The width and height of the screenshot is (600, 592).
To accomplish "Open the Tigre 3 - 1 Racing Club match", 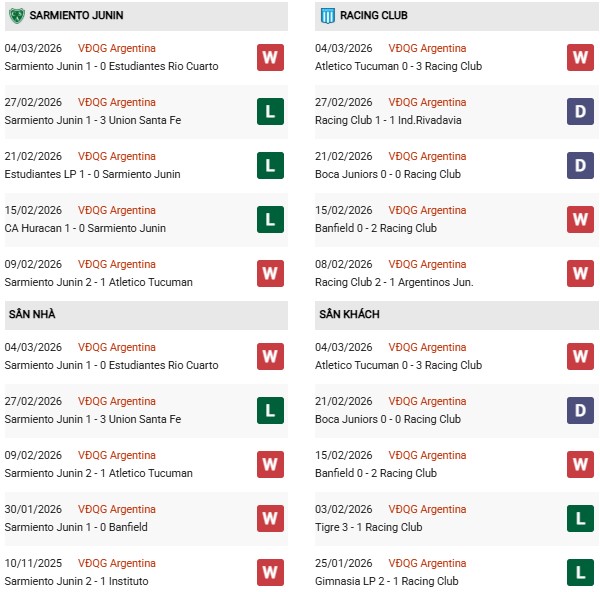I will (368, 527).
